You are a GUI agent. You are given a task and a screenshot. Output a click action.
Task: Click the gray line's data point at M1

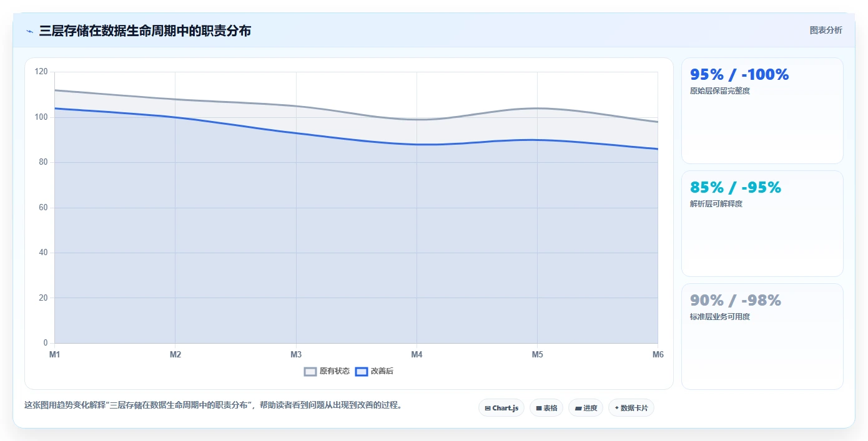[55, 90]
